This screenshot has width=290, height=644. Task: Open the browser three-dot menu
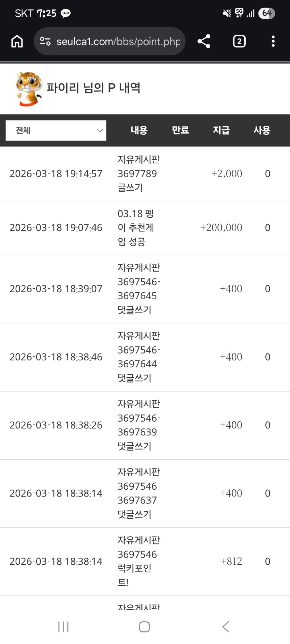tap(273, 41)
